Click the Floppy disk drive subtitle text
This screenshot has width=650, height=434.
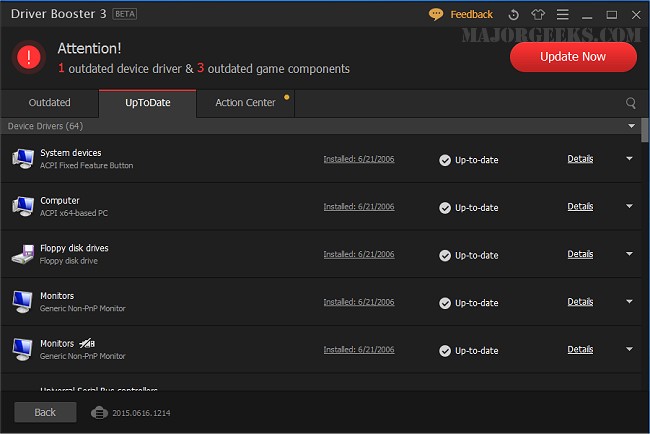[69, 261]
